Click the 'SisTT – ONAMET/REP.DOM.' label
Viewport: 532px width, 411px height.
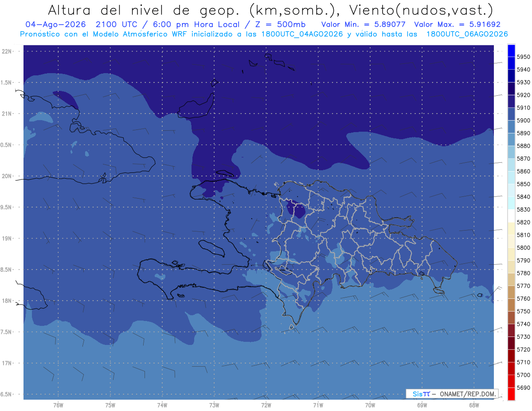452,394
